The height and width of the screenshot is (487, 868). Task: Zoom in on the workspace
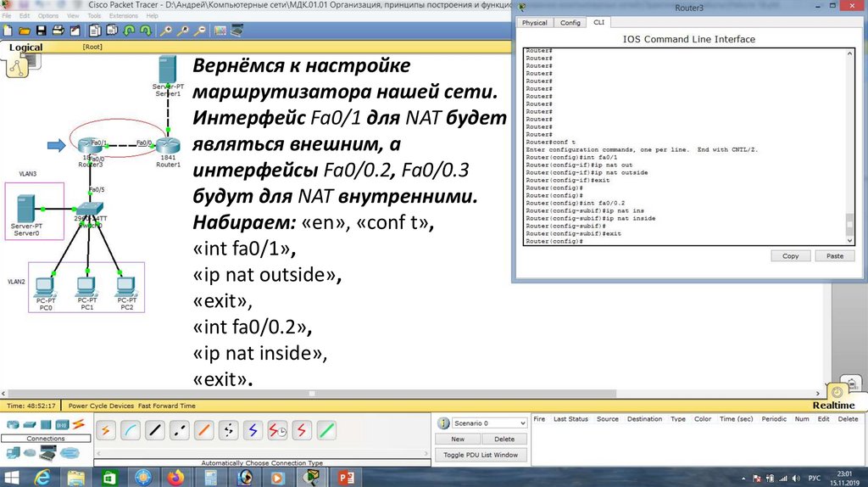165,31
